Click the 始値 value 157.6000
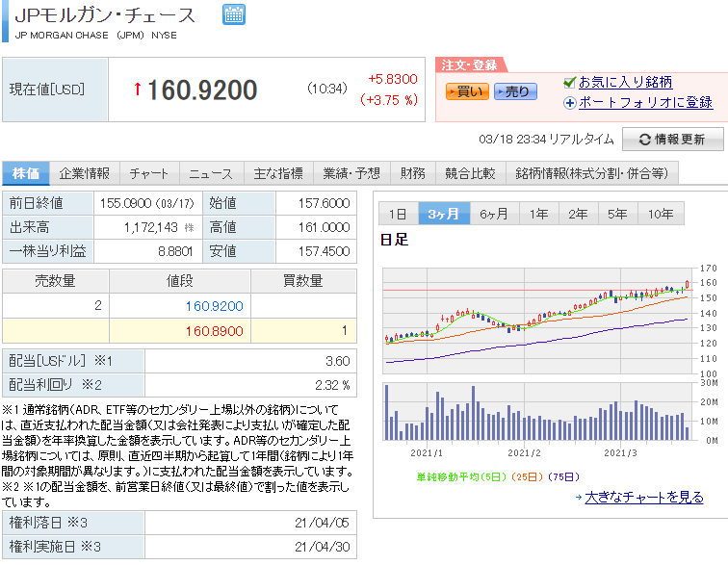The image size is (728, 565). [325, 203]
